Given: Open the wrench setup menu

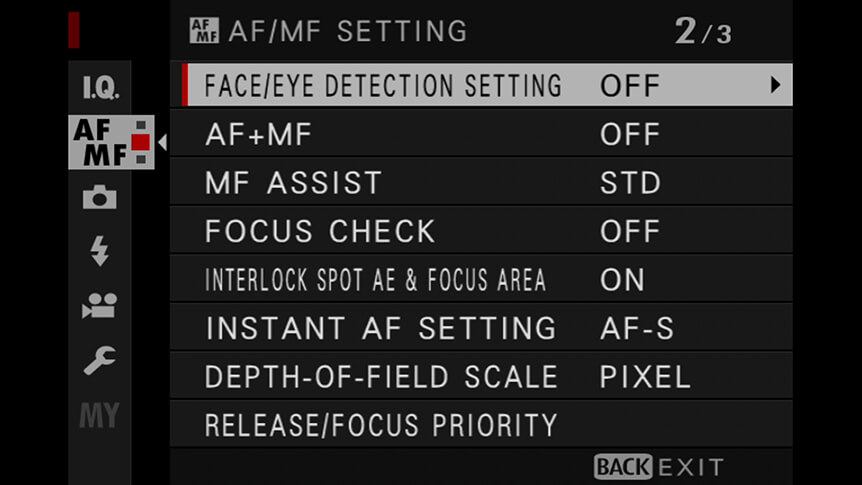Looking at the screenshot, I should pyautogui.click(x=100, y=360).
